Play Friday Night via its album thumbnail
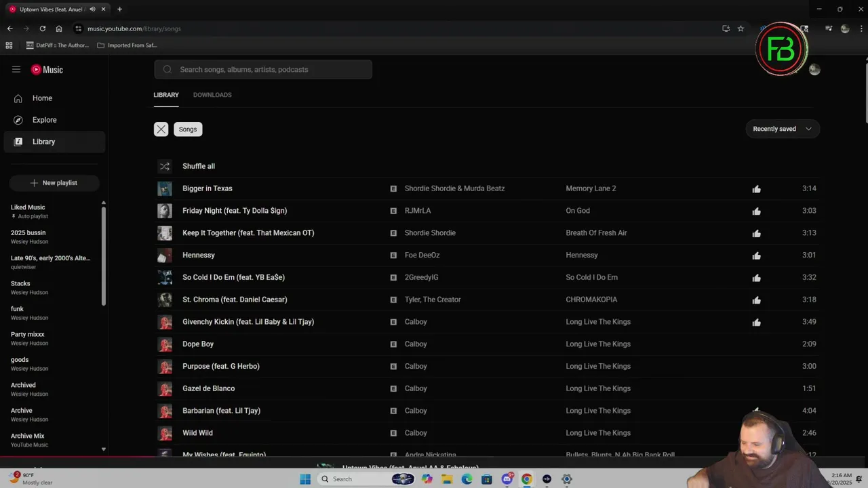This screenshot has height=488, width=868. (165, 211)
